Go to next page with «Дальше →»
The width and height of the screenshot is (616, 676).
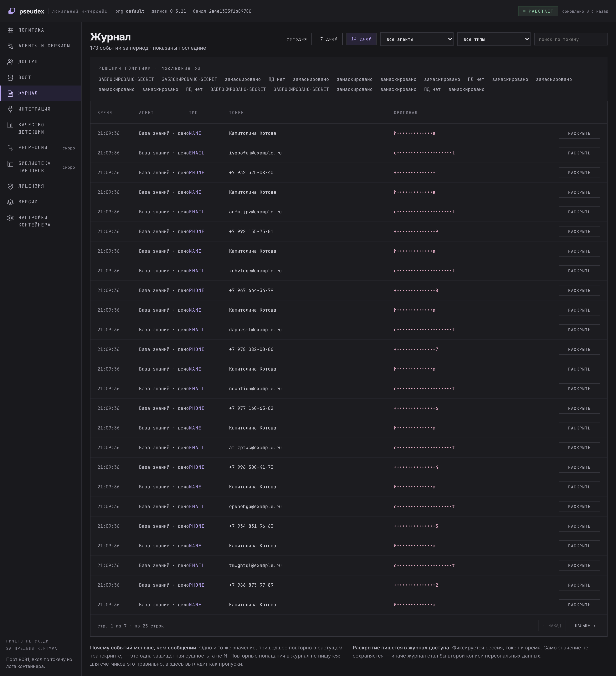point(585,626)
